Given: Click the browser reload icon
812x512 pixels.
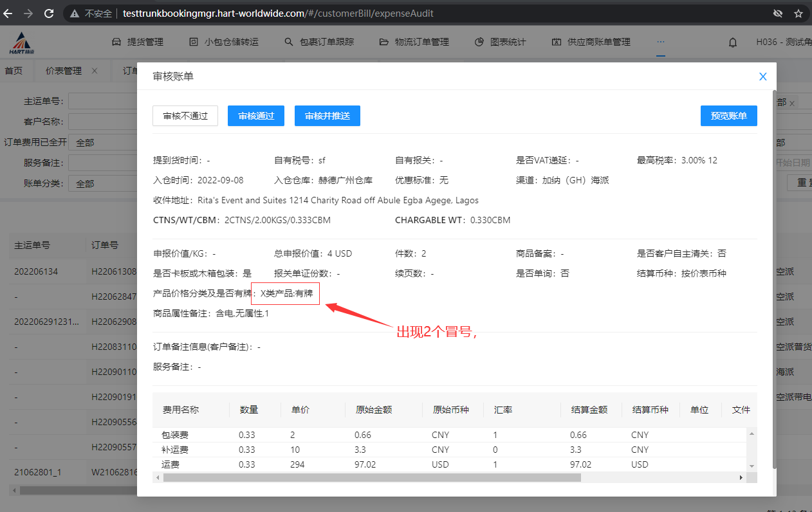Looking at the screenshot, I should coord(50,13).
